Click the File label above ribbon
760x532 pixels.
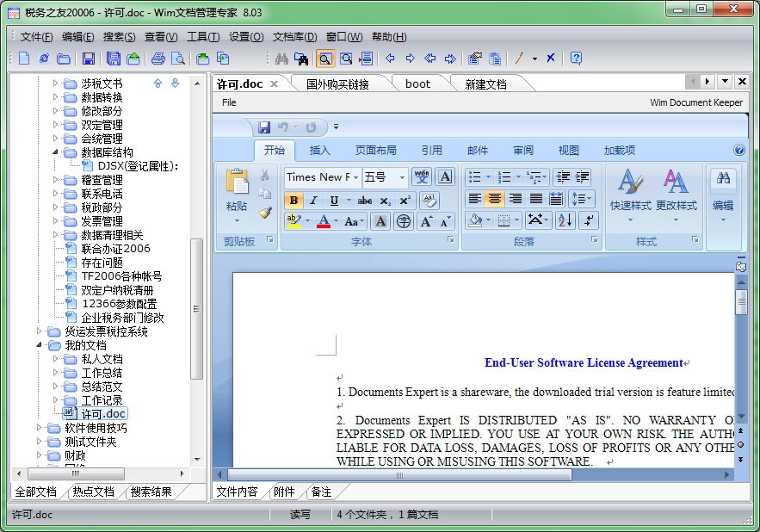click(x=229, y=102)
